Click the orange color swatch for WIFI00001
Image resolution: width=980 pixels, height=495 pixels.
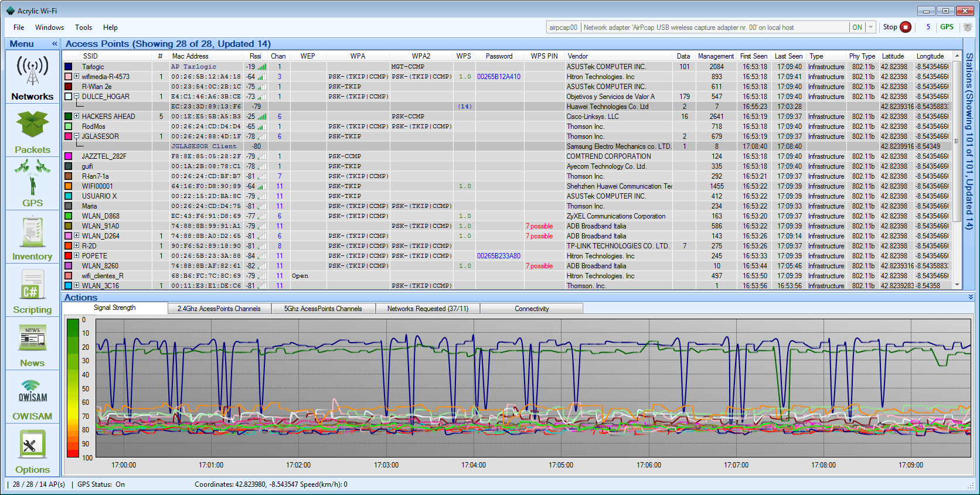[x=68, y=186]
